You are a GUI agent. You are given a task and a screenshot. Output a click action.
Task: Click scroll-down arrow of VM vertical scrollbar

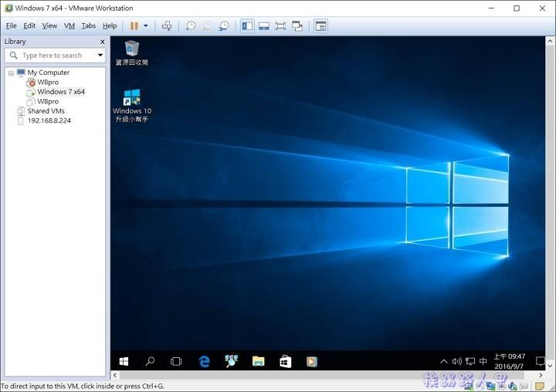click(551, 366)
